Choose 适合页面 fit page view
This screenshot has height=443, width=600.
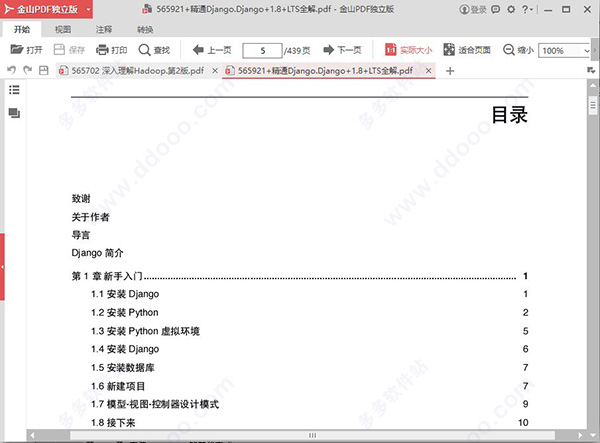coord(466,50)
